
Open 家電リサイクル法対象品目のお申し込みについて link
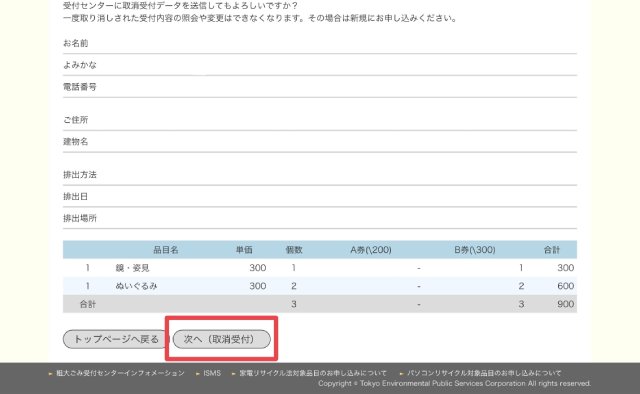313,373
